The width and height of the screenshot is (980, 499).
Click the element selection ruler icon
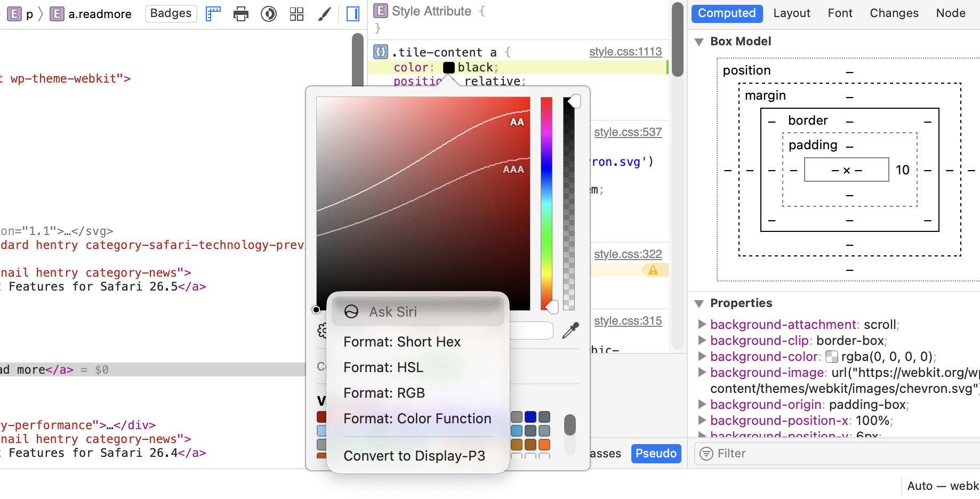(213, 14)
